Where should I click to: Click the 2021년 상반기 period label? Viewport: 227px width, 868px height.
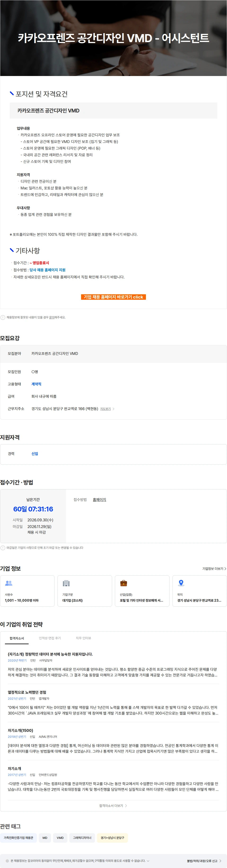coord(17,698)
